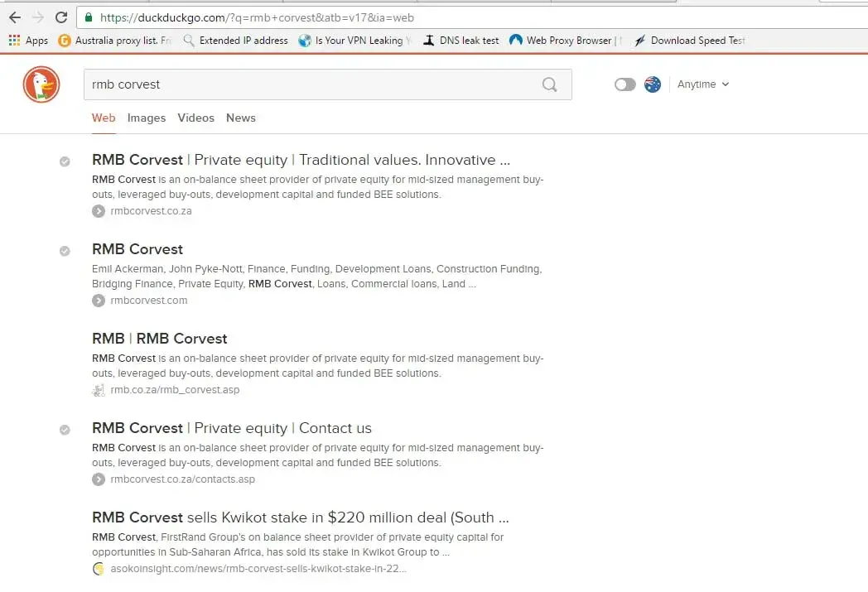Viewport: 868px width, 592px height.
Task: Click the rmb.co.za/rmb_corvest.asp URL
Action: pos(175,390)
